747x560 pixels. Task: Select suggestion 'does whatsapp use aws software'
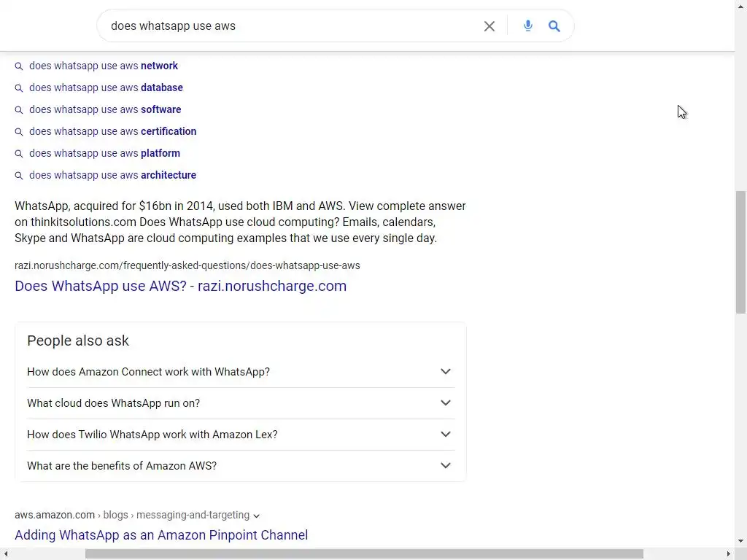tap(105, 109)
